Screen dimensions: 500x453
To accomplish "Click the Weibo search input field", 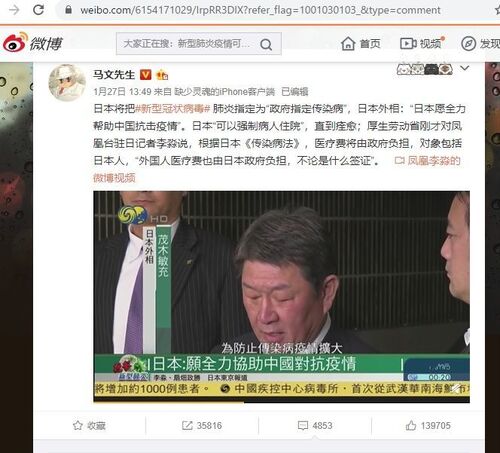I will coord(187,44).
